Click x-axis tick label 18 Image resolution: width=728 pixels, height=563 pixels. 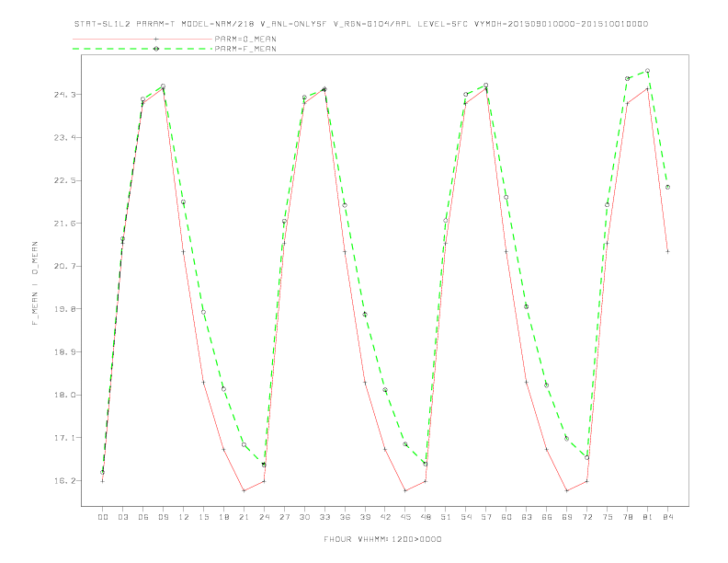(223, 517)
